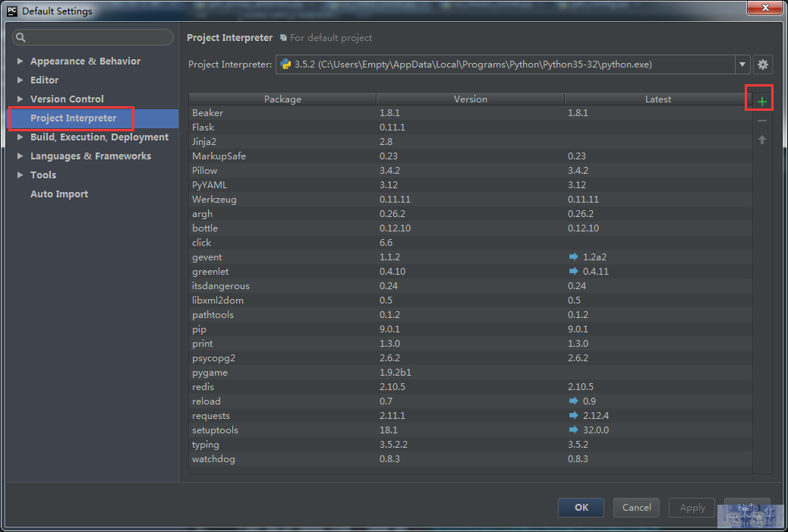
Task: Select Tools in the settings tree
Action: point(43,175)
